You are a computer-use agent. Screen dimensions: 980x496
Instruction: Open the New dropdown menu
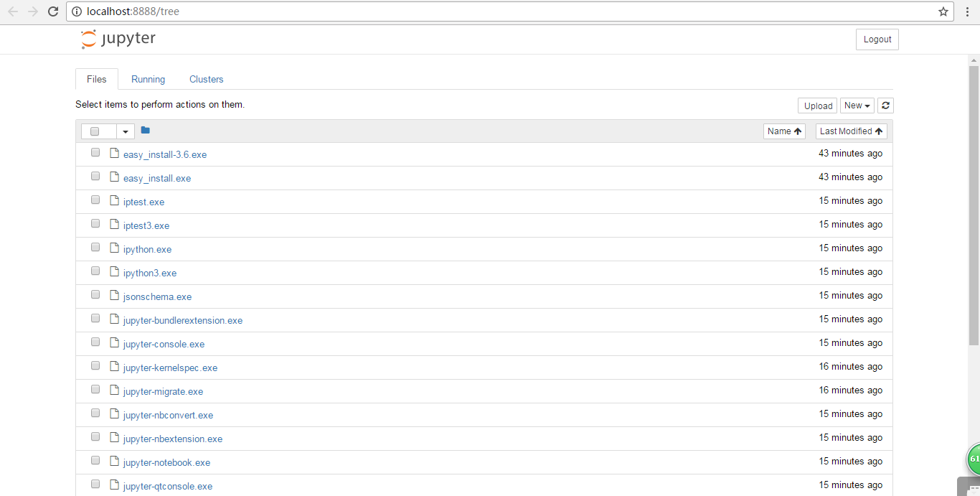click(857, 105)
